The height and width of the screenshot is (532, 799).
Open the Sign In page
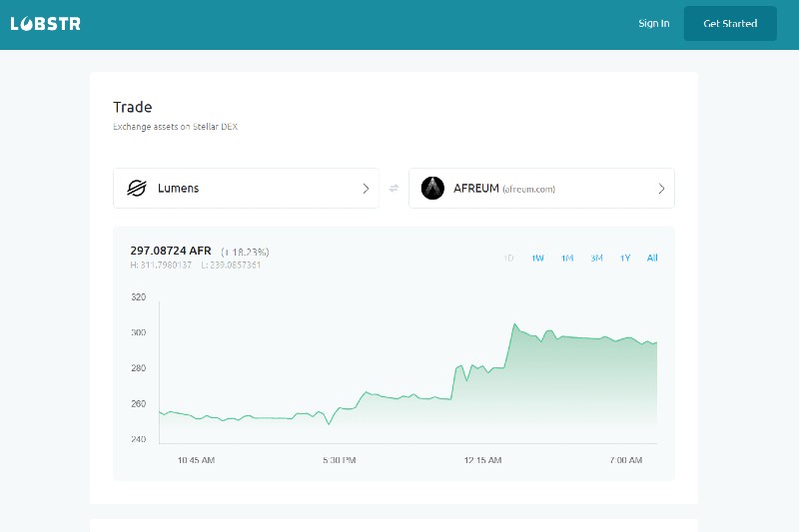click(654, 23)
